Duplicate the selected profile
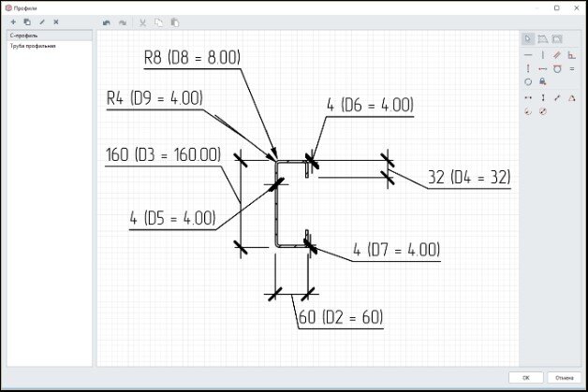This screenshot has height=392, width=588. pos(27,22)
